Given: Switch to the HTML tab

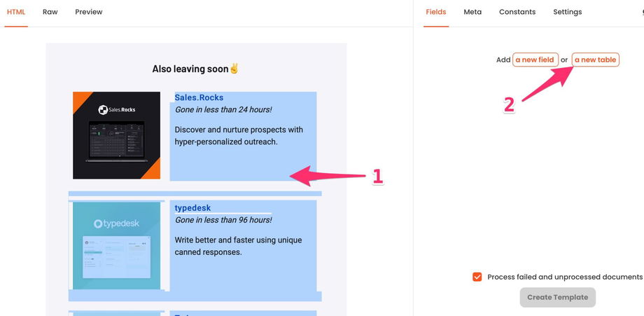Looking at the screenshot, I should click(x=16, y=12).
